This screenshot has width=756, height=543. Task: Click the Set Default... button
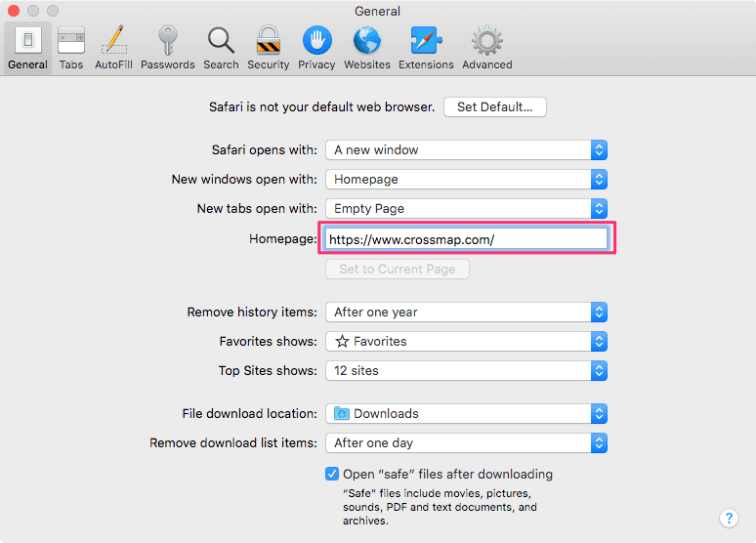[494, 107]
